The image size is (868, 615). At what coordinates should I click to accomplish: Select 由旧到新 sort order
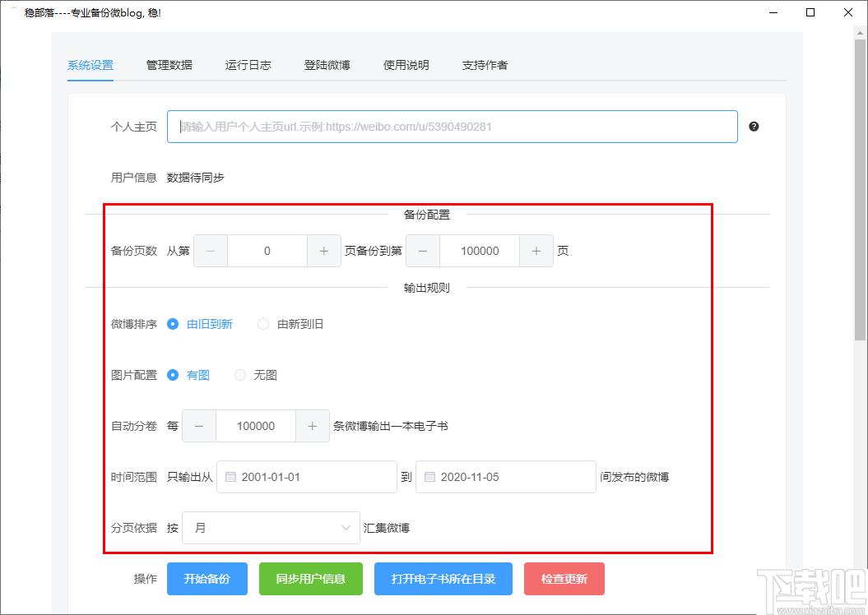pos(200,324)
